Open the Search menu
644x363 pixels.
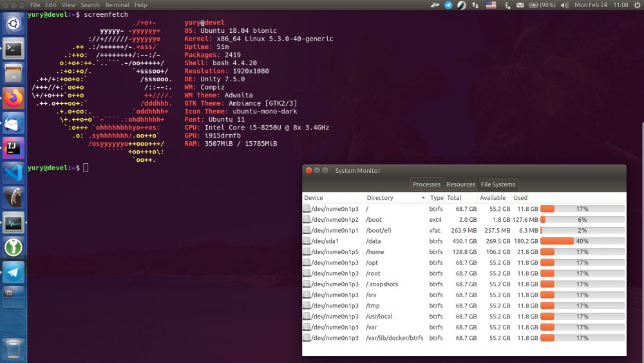tap(90, 5)
